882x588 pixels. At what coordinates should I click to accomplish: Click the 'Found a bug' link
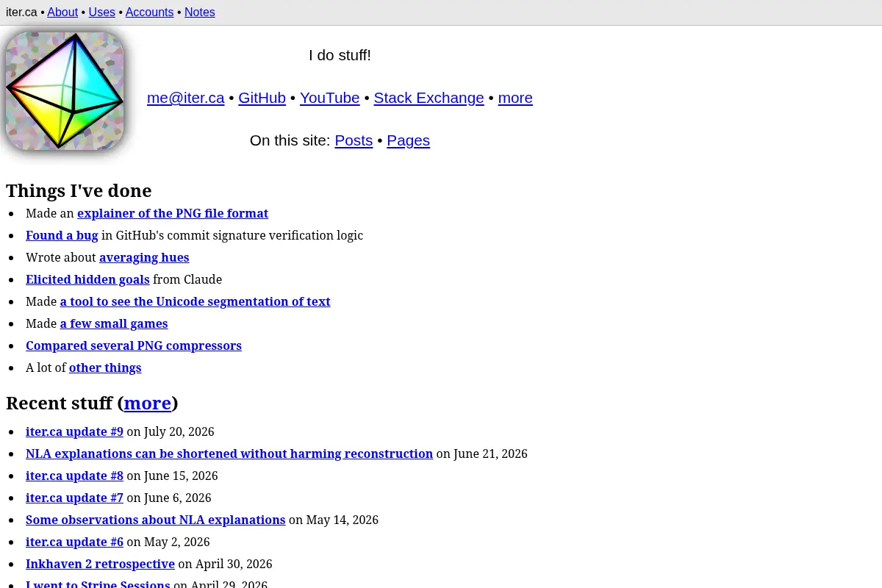pyautogui.click(x=62, y=235)
